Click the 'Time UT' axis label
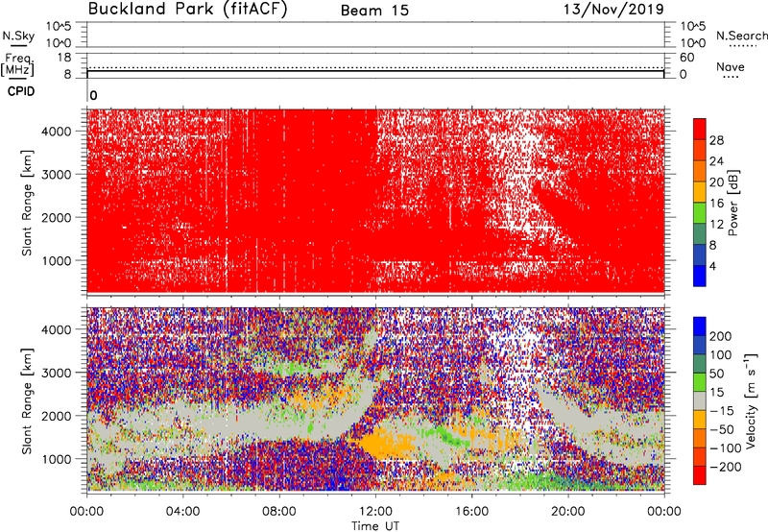Screen dimensions: 768x532 click(x=375, y=526)
